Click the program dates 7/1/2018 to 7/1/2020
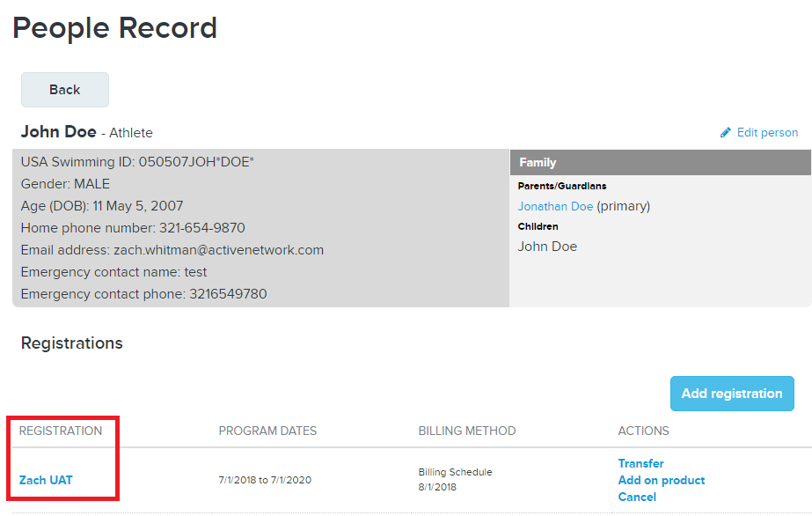This screenshot has height=516, width=812. pos(265,480)
